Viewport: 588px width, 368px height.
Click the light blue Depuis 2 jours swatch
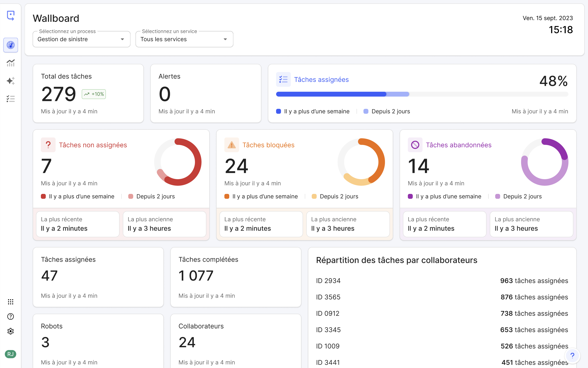coord(366,112)
